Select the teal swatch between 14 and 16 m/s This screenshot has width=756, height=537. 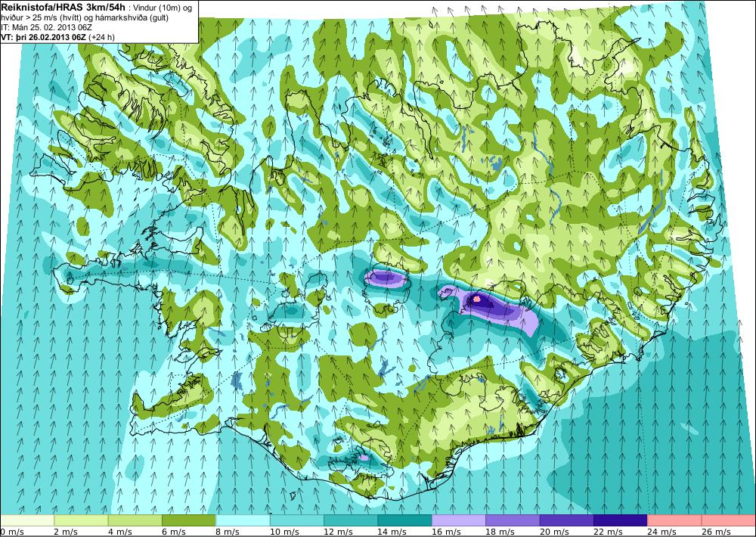(x=405, y=520)
